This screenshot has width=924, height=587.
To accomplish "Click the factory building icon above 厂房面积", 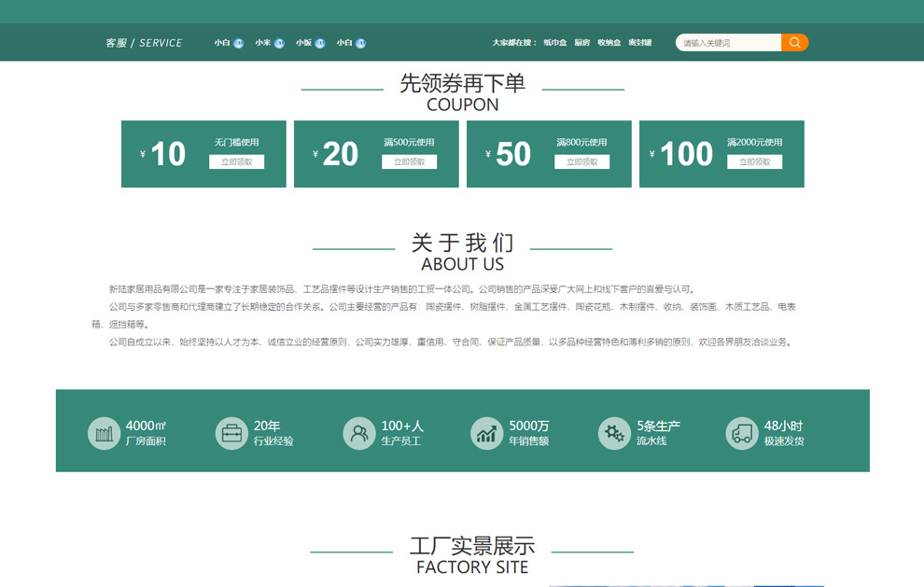I will click(x=104, y=431).
